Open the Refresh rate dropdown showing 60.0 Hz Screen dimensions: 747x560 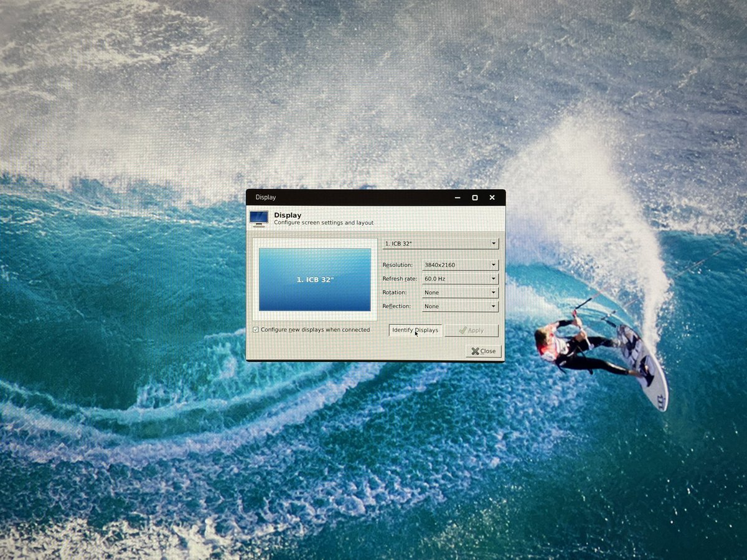point(460,279)
